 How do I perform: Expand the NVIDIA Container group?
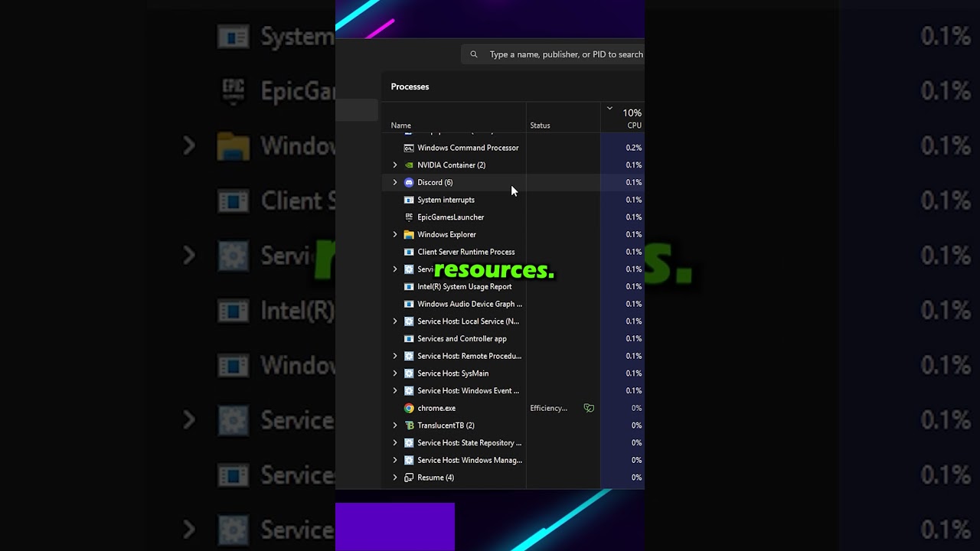coord(395,165)
